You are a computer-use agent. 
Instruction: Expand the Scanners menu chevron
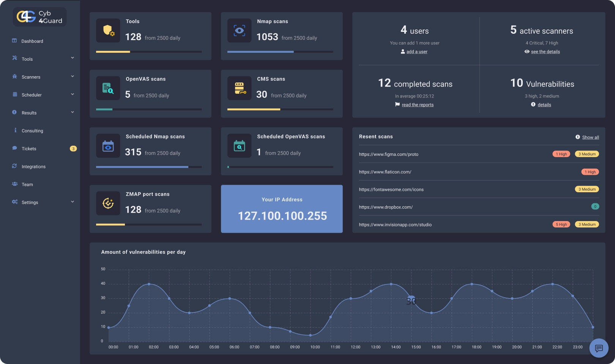coord(73,76)
